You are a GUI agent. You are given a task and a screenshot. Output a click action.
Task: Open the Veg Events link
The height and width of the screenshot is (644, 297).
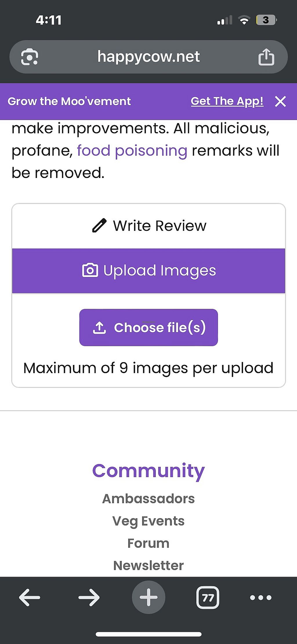148,521
